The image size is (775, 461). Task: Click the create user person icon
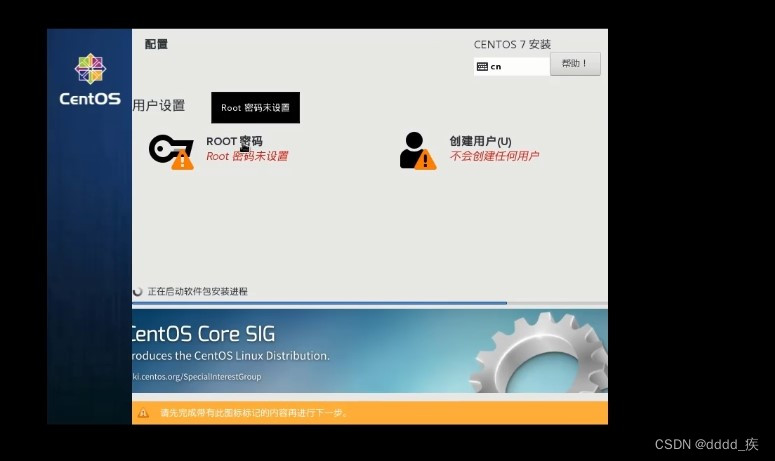tap(418, 151)
